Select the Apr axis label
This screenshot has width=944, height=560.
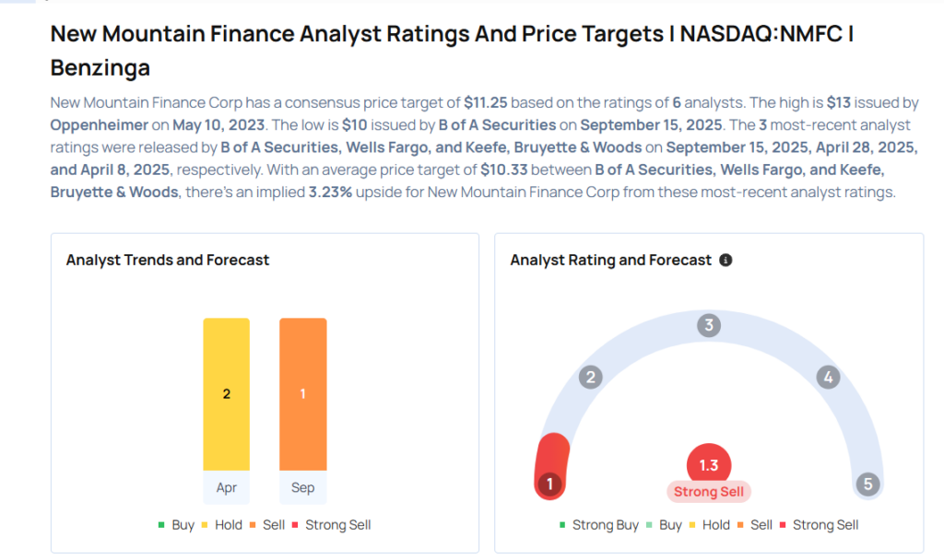[227, 488]
